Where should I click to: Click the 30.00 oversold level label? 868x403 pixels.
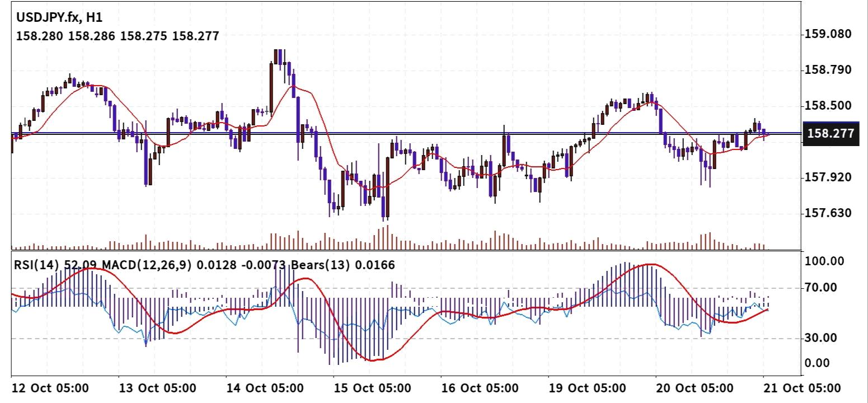821,338
